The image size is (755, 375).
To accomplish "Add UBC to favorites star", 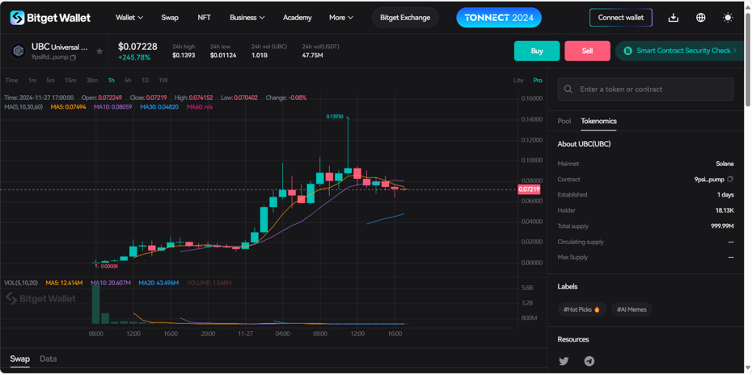I will click(x=99, y=51).
